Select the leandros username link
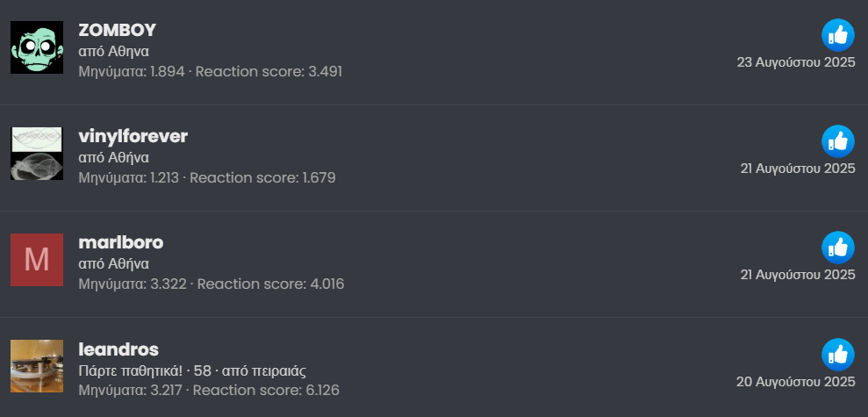This screenshot has height=417, width=868. tap(118, 349)
